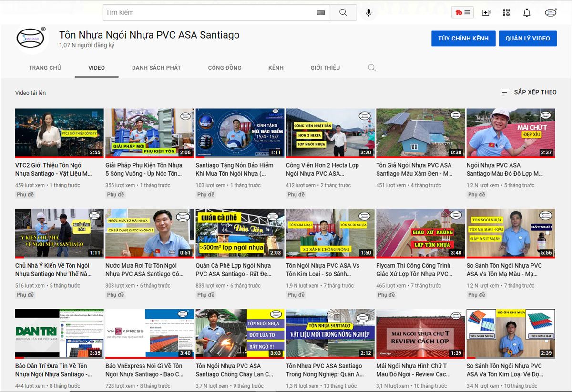The width and height of the screenshot is (572, 392).
Task: Open the 'Video tải lên' label
Action: 31,93
